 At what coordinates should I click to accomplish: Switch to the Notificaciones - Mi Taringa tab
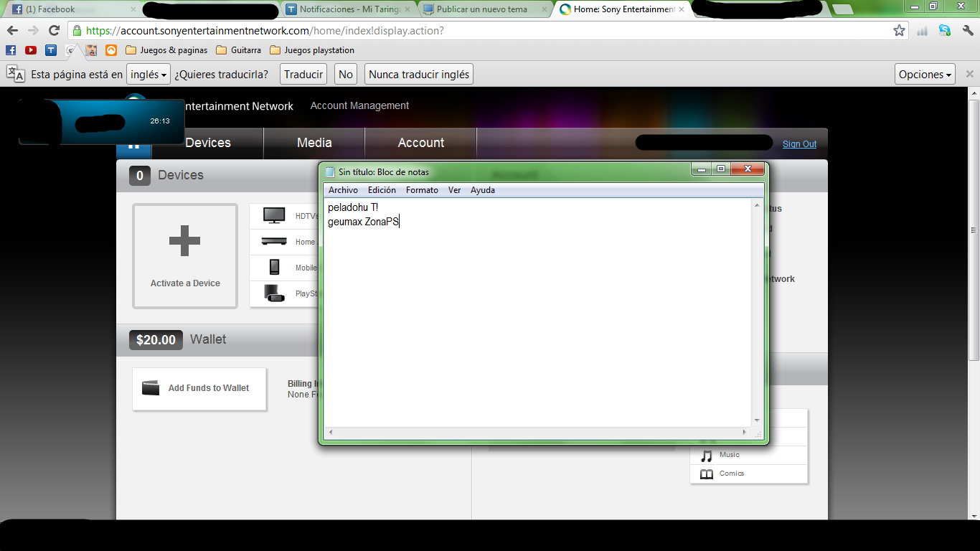pos(349,9)
